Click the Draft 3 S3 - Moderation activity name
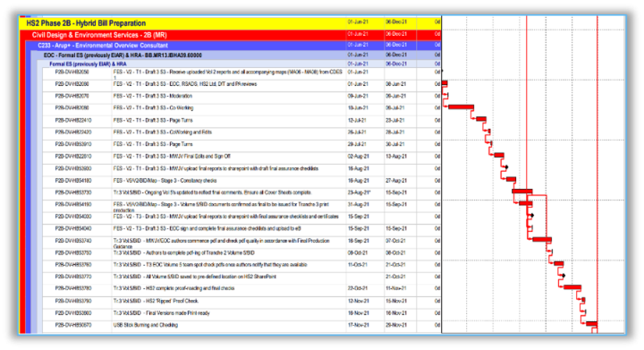The width and height of the screenshot is (644, 350). 152,96
